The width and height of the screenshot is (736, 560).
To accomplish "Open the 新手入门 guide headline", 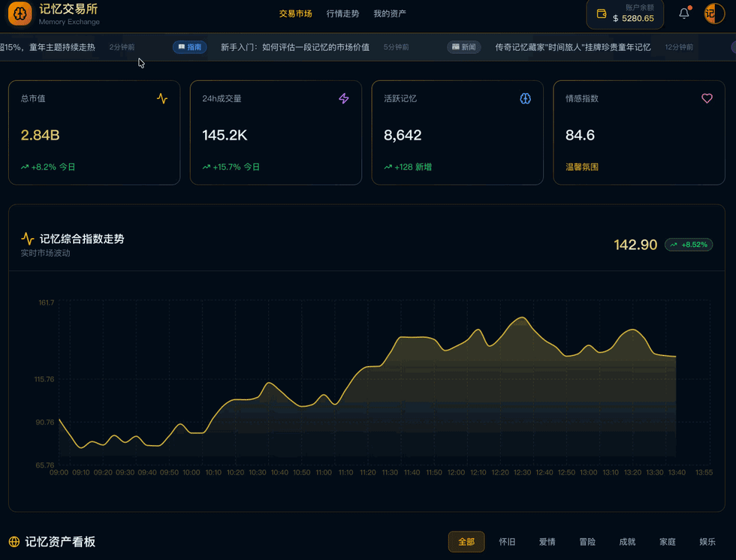I will tap(294, 47).
